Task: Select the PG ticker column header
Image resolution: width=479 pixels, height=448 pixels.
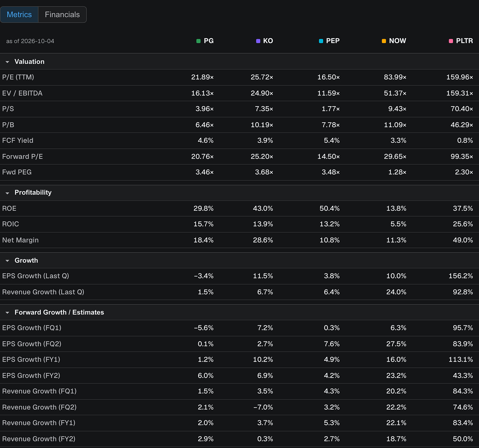Action: pos(209,41)
